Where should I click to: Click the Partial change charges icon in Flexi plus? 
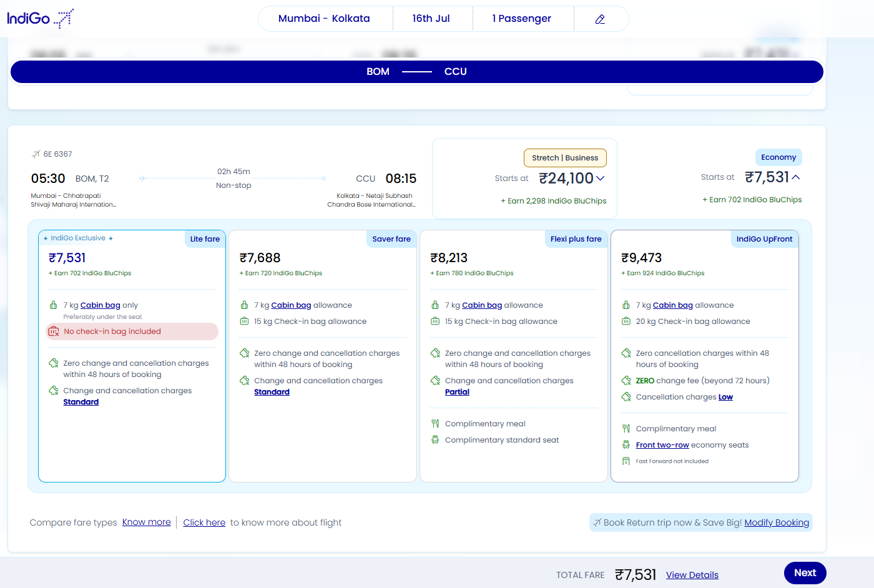435,381
